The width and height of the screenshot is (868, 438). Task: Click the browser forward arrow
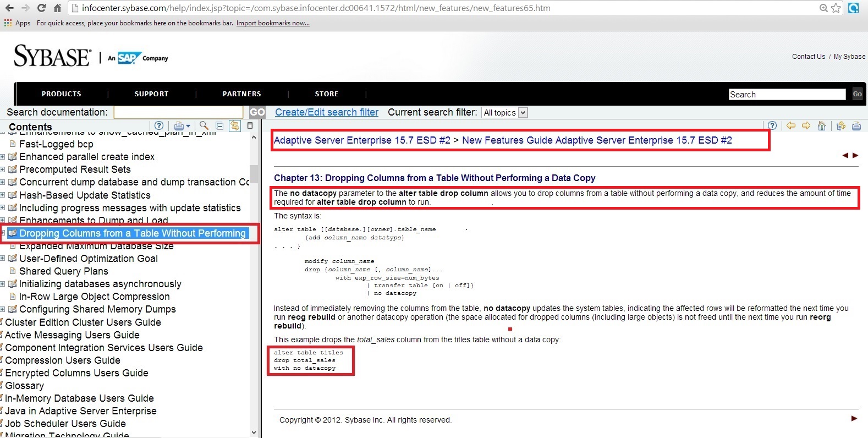click(x=25, y=8)
